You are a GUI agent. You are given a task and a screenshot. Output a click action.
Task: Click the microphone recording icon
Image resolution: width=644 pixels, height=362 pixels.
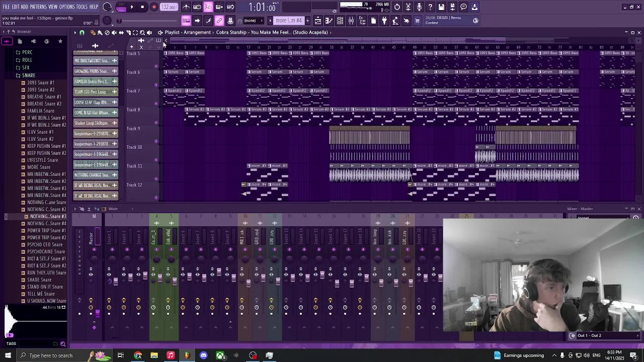point(419,7)
